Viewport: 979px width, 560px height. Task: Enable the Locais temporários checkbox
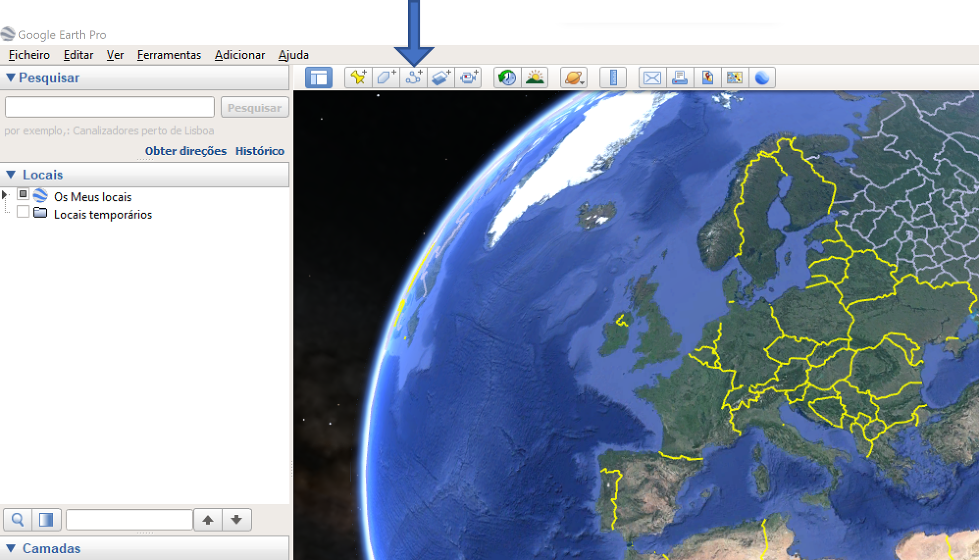point(23,212)
